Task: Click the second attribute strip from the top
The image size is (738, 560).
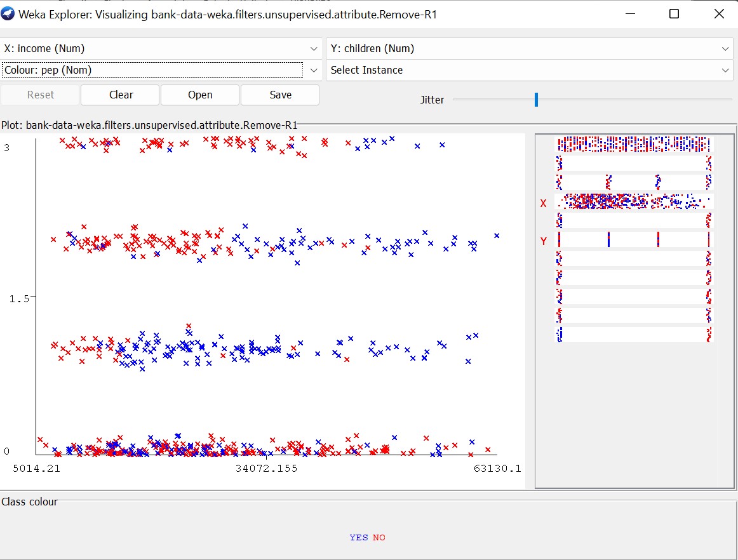Action: click(x=634, y=163)
